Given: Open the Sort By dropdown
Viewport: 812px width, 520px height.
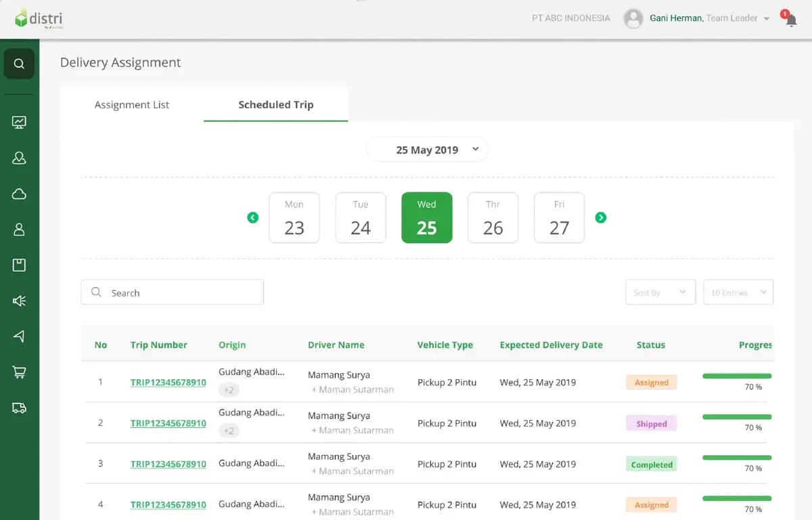Looking at the screenshot, I should (660, 292).
